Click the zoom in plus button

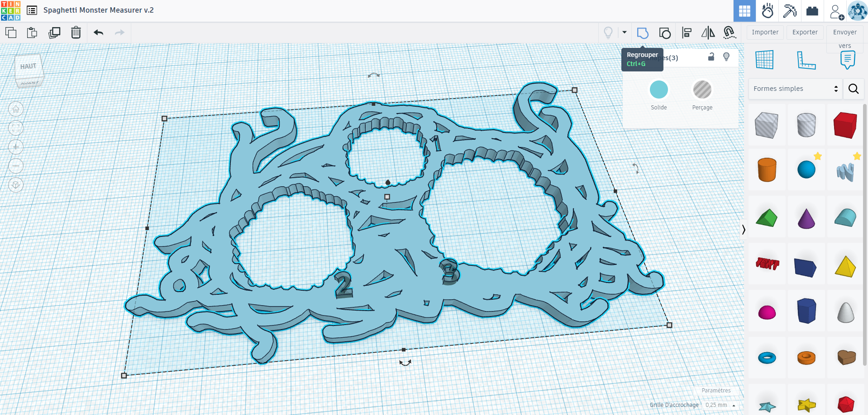(16, 147)
